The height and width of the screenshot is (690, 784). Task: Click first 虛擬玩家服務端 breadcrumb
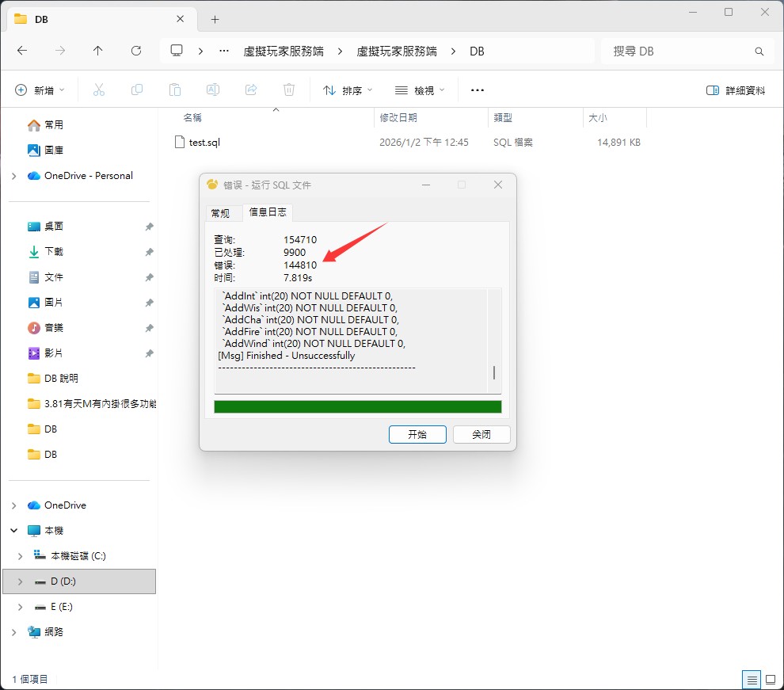284,51
